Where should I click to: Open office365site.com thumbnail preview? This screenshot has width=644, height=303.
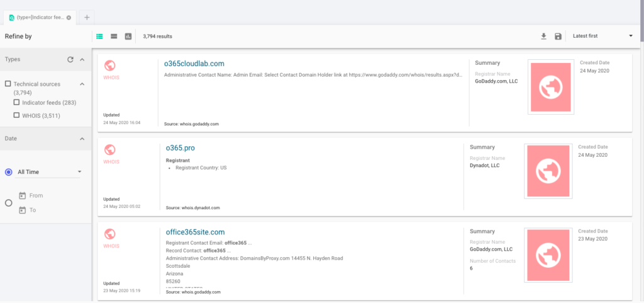[548, 255]
